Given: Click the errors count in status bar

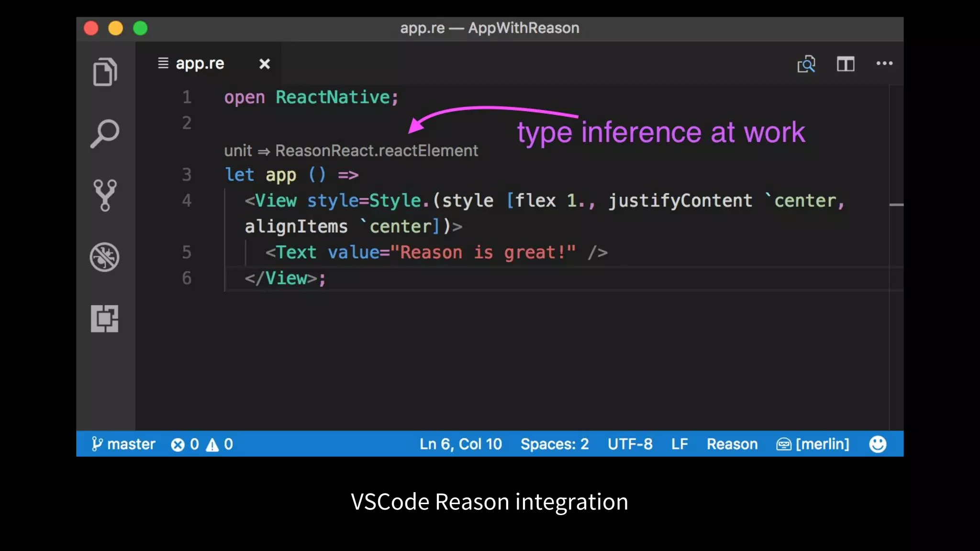Looking at the screenshot, I should (185, 444).
